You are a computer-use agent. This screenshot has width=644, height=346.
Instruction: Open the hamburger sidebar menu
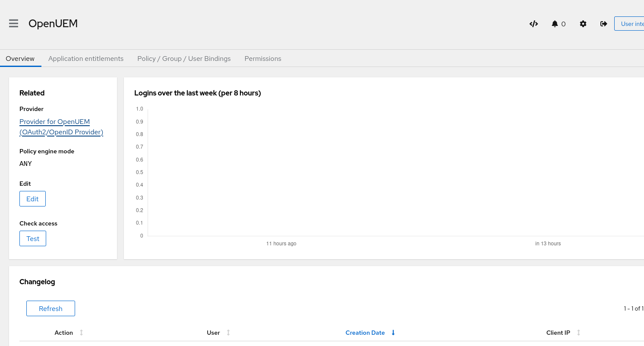click(14, 24)
